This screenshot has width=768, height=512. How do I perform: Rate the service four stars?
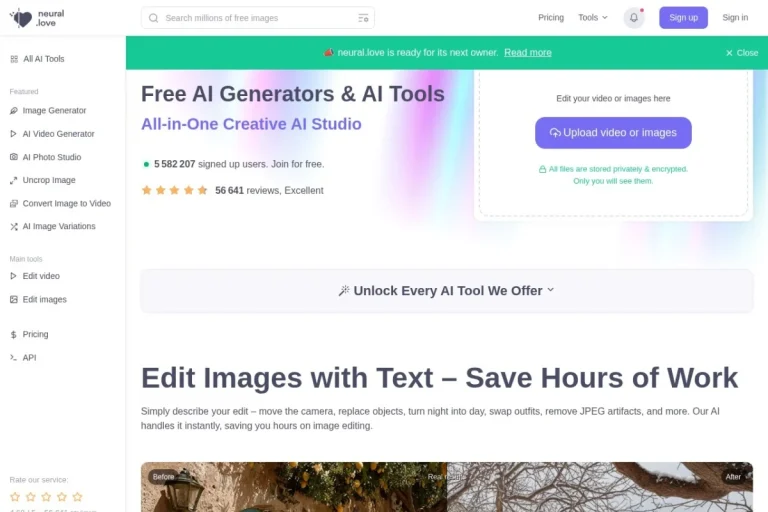coord(62,497)
